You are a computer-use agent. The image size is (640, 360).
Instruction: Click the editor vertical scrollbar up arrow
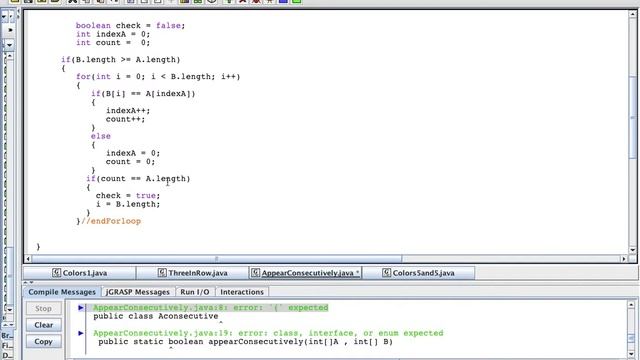(x=633, y=14)
